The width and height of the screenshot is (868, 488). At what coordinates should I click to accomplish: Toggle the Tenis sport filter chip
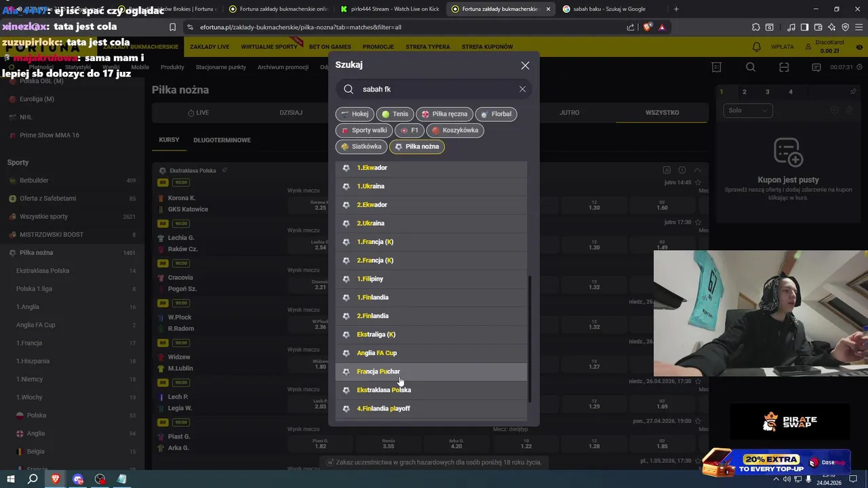(395, 114)
